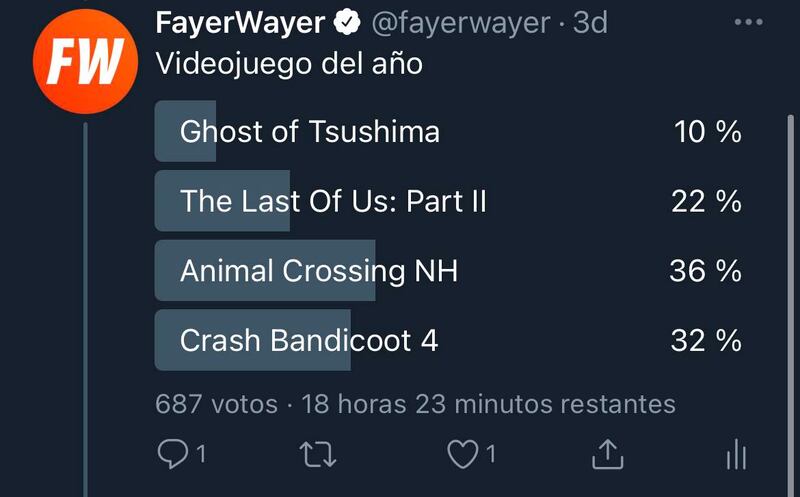Click the reply speech bubble icon

[173, 455]
